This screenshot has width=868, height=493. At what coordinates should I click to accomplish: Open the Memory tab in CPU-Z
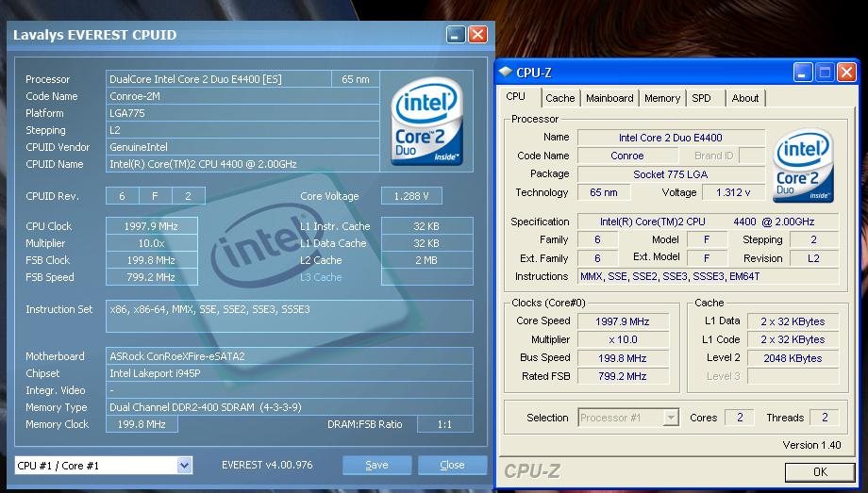pyautogui.click(x=662, y=98)
